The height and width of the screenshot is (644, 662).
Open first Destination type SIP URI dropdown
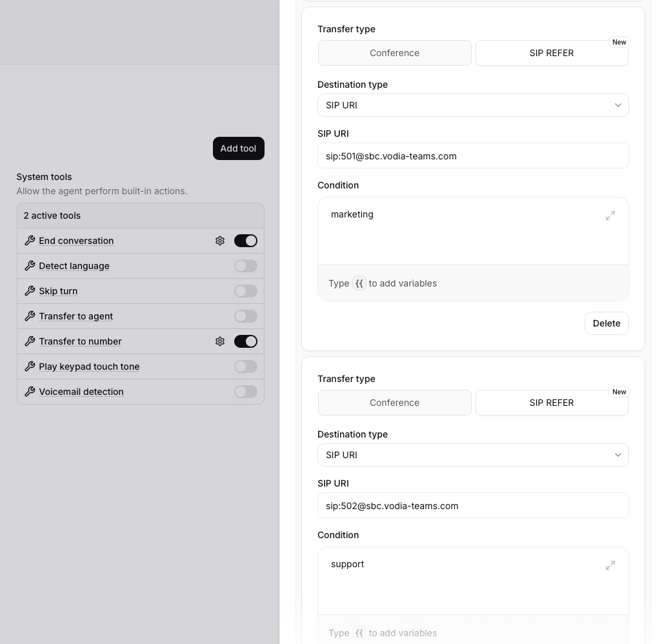point(473,105)
